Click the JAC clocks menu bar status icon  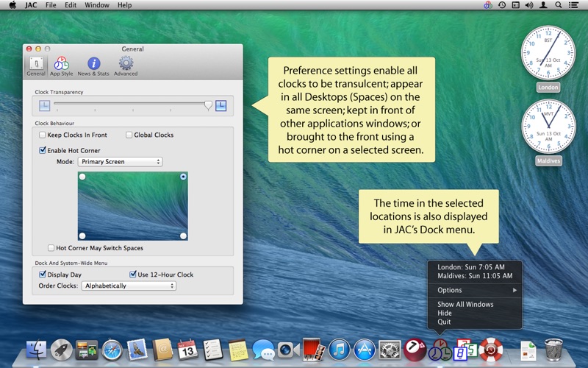click(488, 5)
